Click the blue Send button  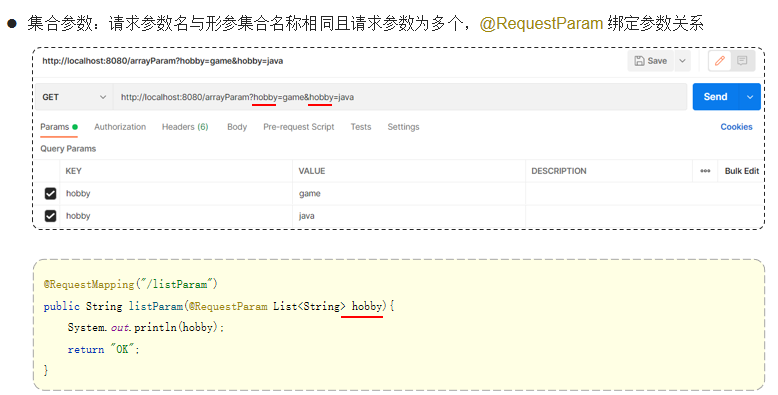716,97
